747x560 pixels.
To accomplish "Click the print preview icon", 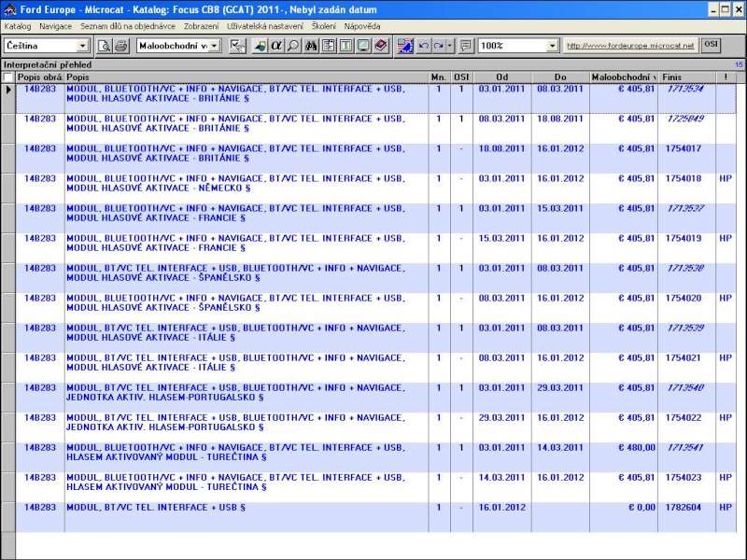I will click(x=105, y=46).
